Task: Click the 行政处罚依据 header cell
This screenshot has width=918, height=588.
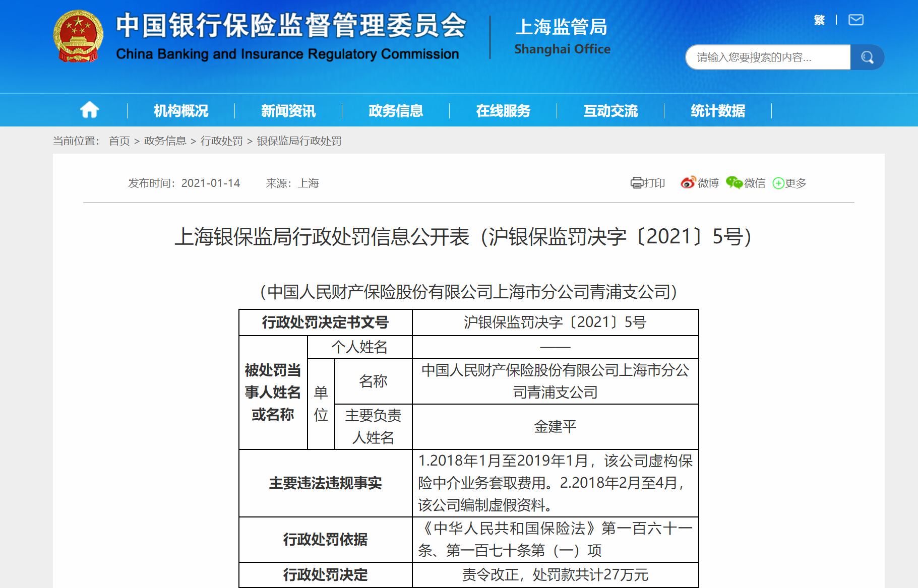Action: coord(326,540)
